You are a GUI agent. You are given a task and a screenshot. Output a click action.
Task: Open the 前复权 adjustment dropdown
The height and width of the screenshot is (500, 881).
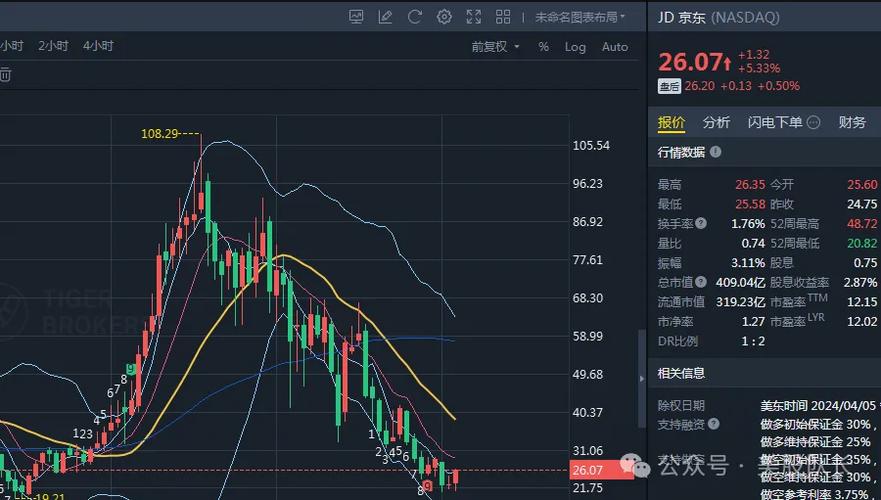495,47
